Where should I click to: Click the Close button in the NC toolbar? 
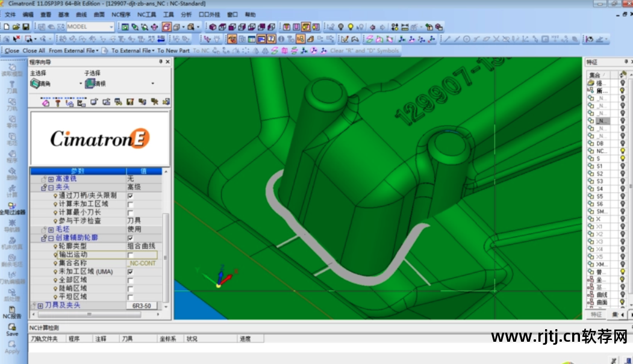pos(11,51)
